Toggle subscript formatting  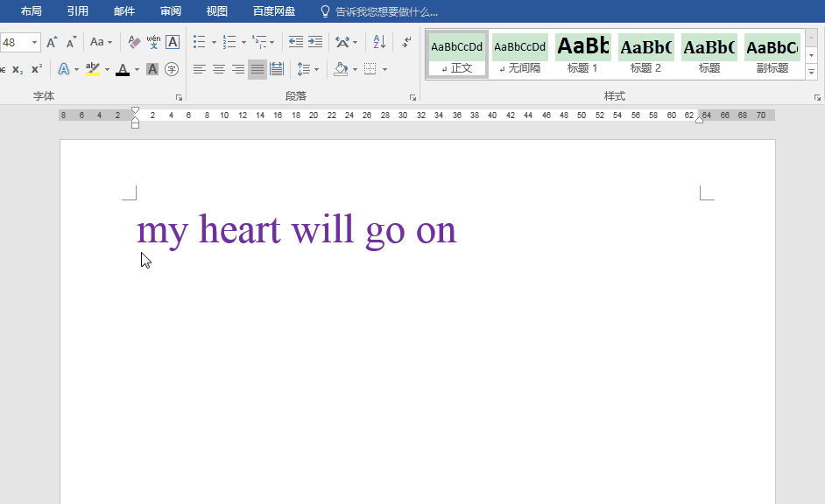(x=18, y=69)
